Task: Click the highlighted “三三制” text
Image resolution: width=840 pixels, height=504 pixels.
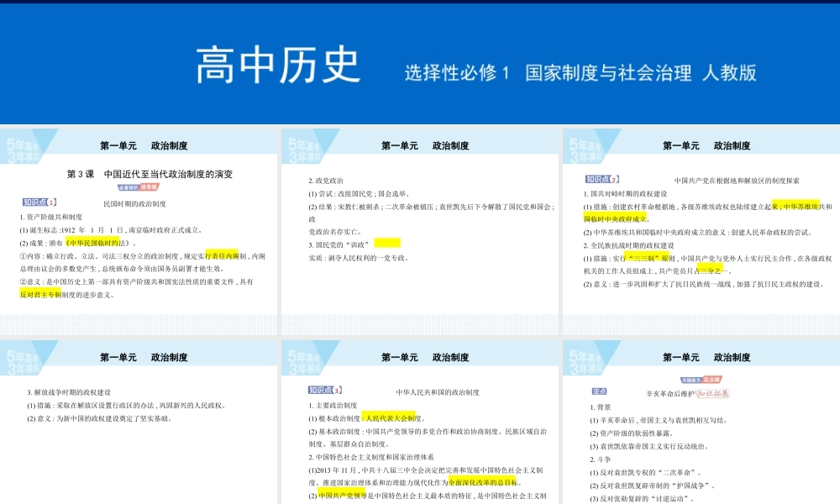Action: click(x=645, y=258)
